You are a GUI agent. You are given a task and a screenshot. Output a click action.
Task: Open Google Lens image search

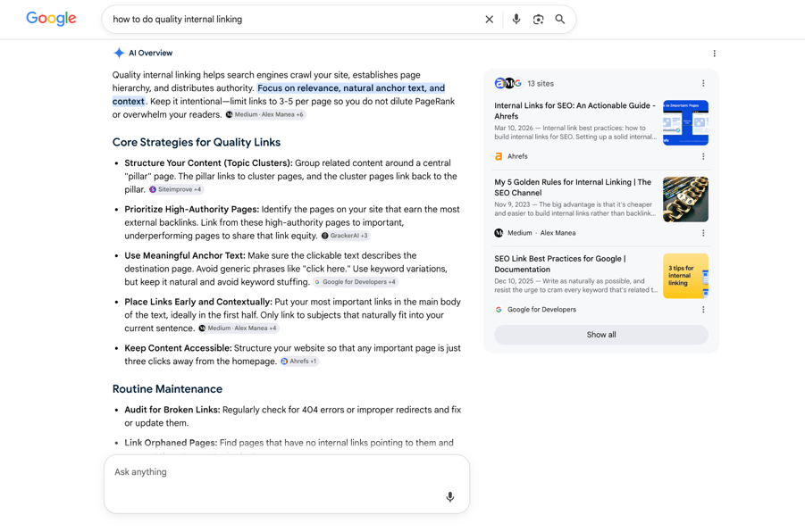tap(538, 20)
